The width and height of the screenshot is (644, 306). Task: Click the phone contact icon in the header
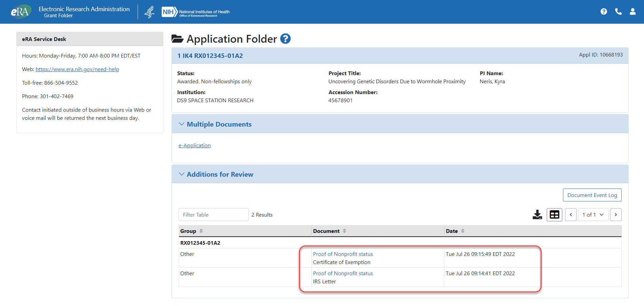[x=618, y=12]
